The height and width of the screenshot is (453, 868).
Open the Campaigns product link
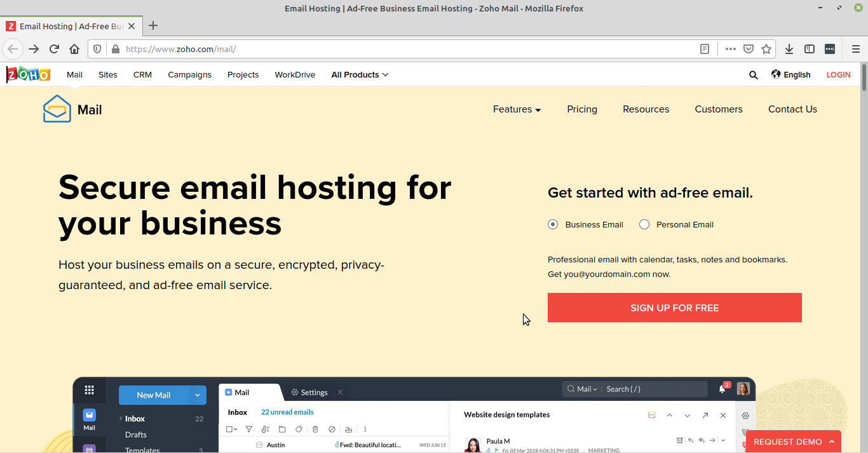click(x=189, y=75)
